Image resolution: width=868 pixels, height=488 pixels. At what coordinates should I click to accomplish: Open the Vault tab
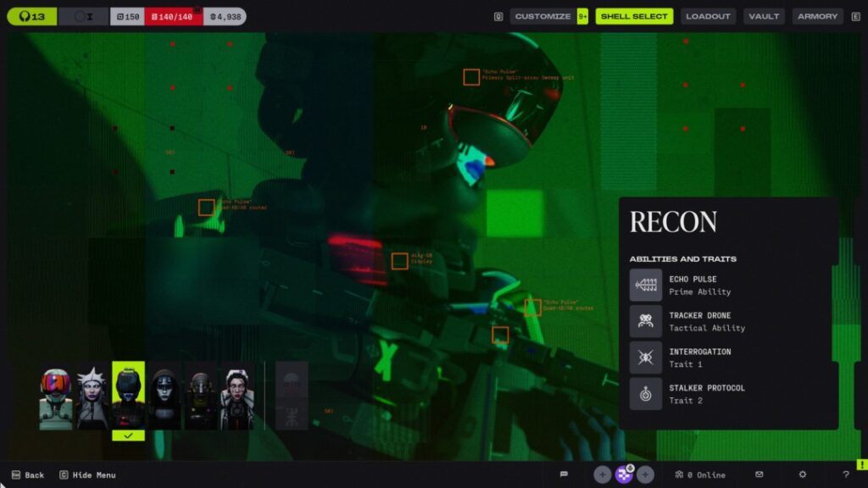[x=764, y=17]
